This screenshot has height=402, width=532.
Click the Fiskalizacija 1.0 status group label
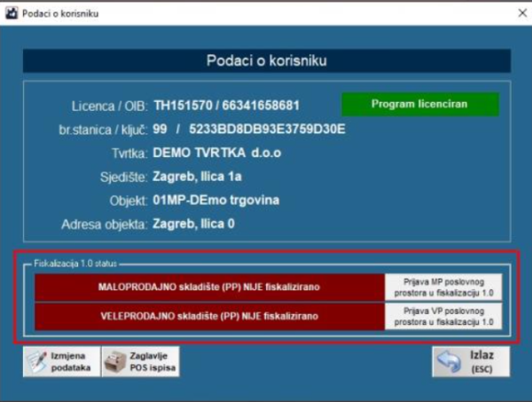click(x=75, y=264)
